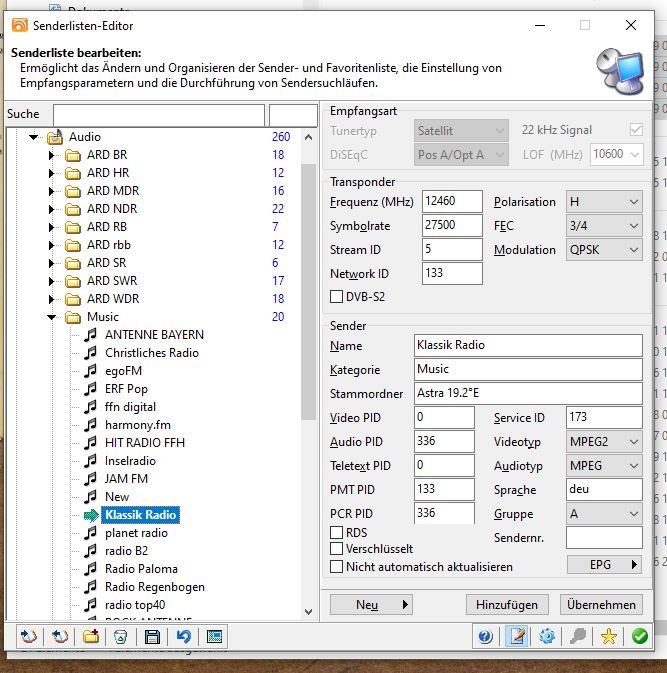
Task: Click the yellow star favorites icon
Action: [609, 636]
